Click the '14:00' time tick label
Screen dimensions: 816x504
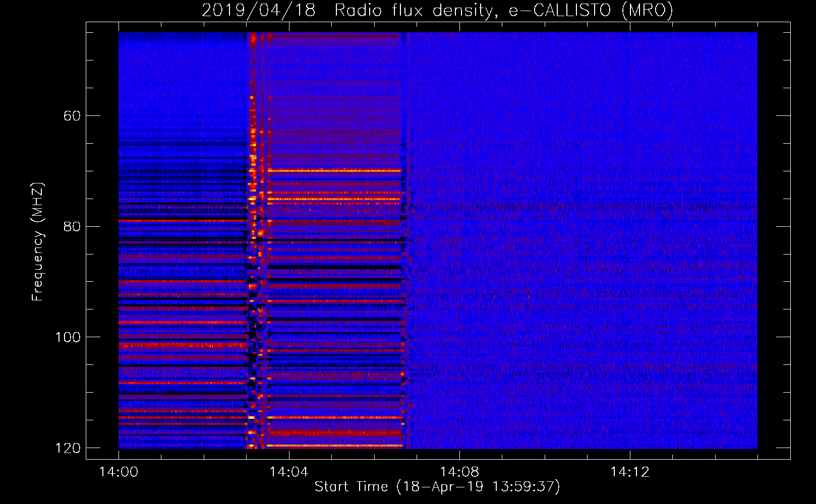119,472
